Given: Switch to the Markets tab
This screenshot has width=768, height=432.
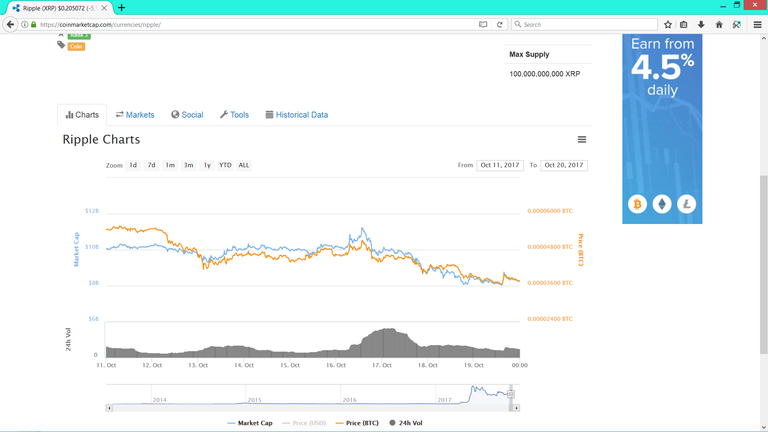Looking at the screenshot, I should (135, 115).
